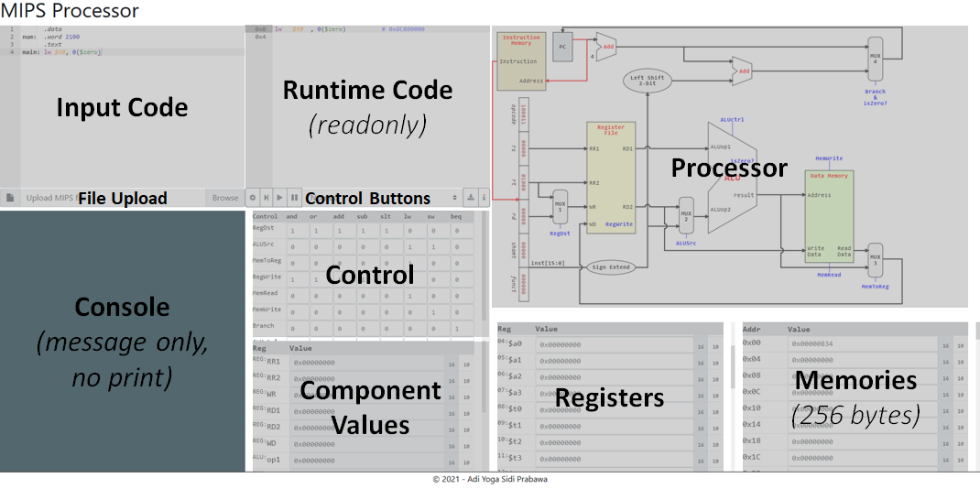Click the RR1 component value field

[367, 363]
